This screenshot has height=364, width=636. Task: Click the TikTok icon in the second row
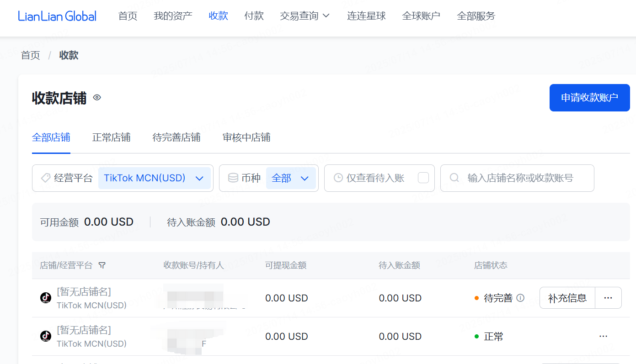46,336
